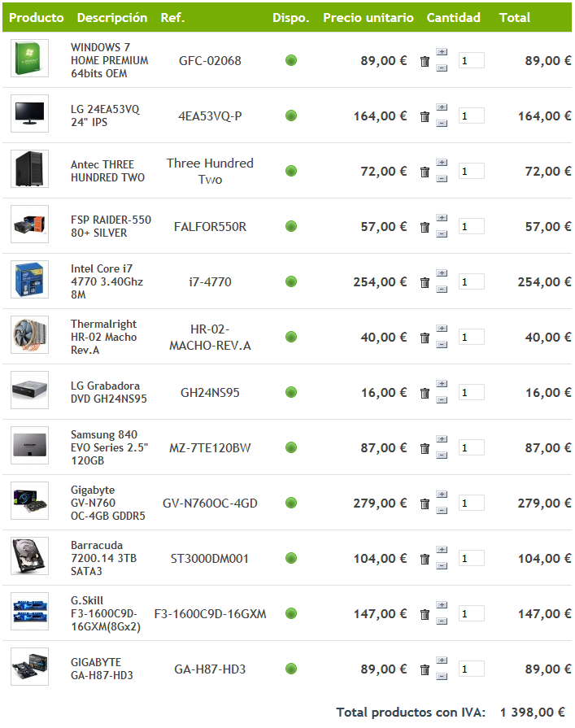Click the Cantidad column header
Image resolution: width=575 pixels, height=728 pixels.
click(453, 18)
